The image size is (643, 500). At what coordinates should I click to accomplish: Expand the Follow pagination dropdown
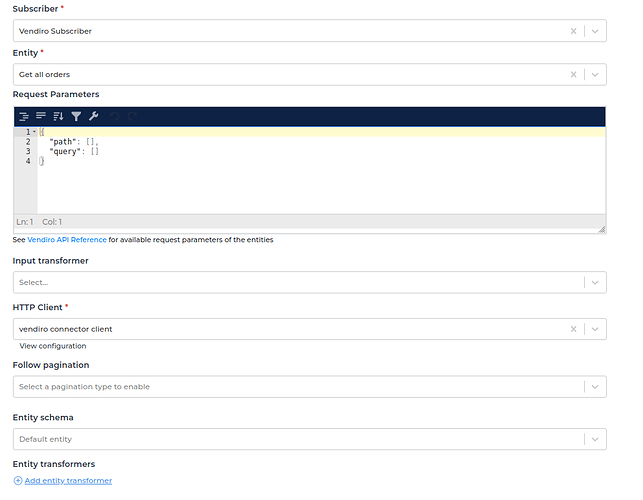(x=595, y=386)
